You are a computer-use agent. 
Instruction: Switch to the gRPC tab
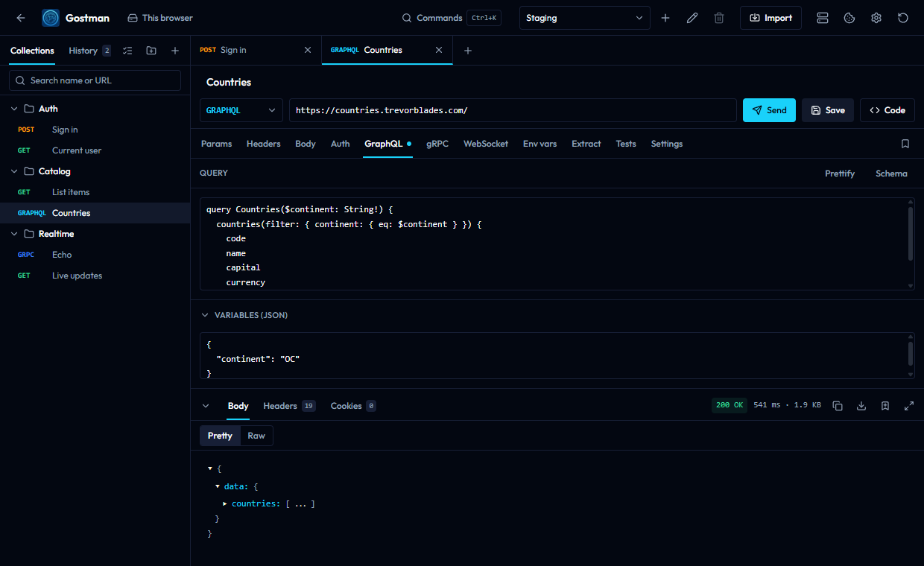point(437,144)
